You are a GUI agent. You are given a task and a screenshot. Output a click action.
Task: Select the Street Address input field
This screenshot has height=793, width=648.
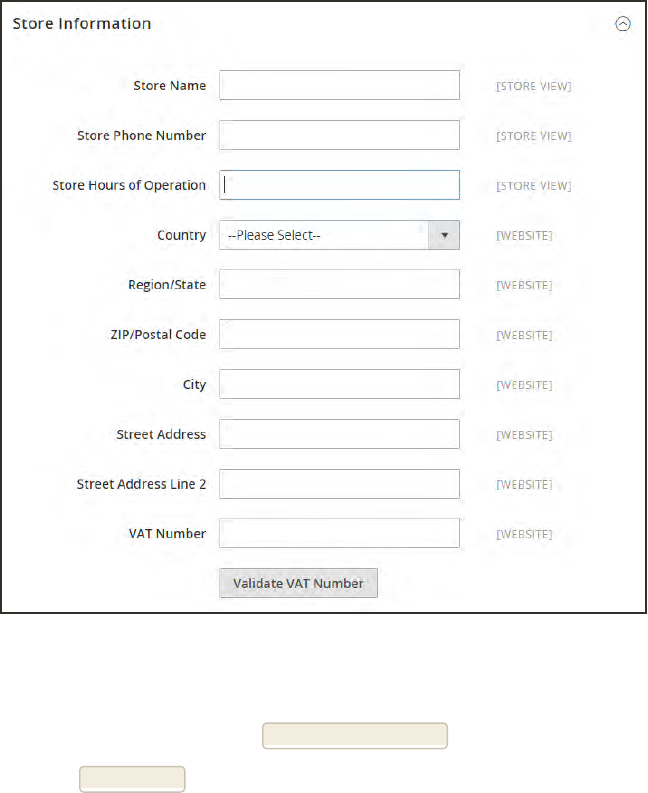click(339, 434)
